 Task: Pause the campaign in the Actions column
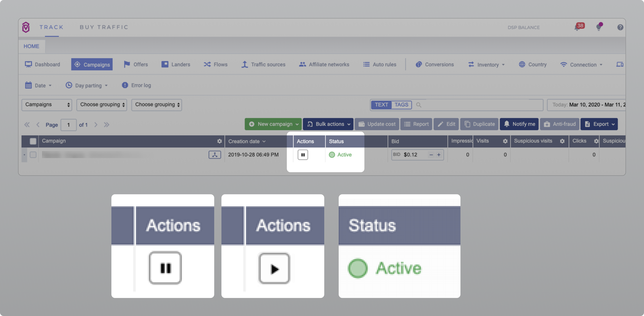303,155
